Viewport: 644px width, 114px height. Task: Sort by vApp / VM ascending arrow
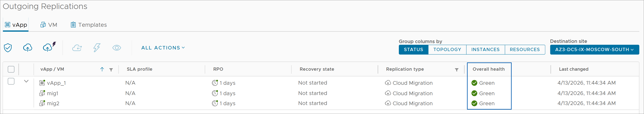click(x=102, y=69)
